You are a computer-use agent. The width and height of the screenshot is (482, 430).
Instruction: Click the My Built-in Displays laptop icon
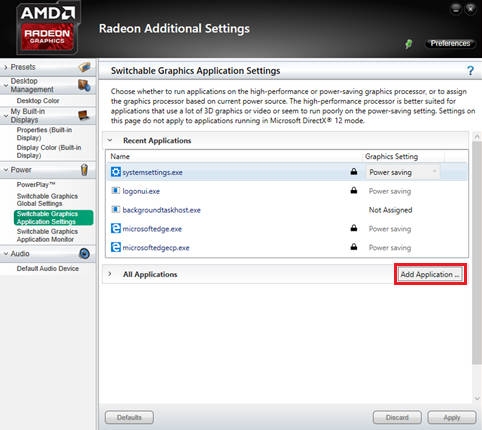(84, 115)
